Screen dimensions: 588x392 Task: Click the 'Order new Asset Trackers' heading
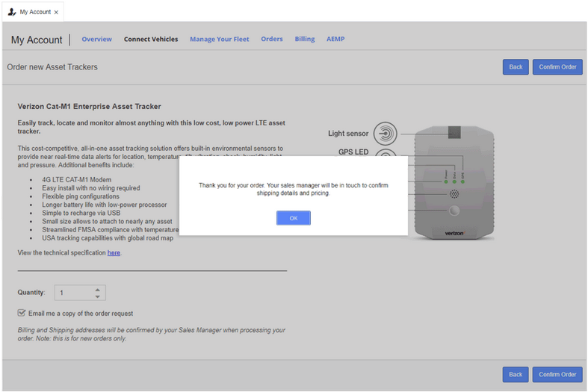pos(52,67)
